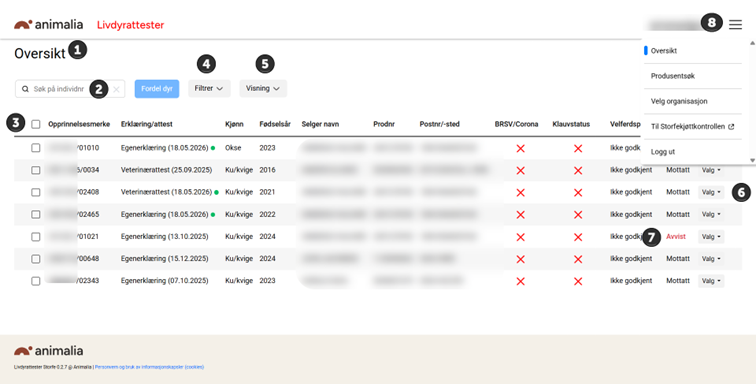Viewport: 756px width, 384px height.
Task: Click the menu scrollbar up arrow
Action: click(x=752, y=43)
